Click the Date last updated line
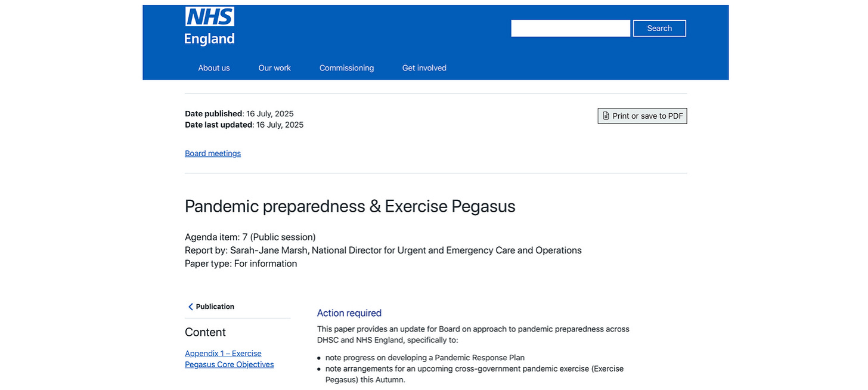 coord(244,125)
